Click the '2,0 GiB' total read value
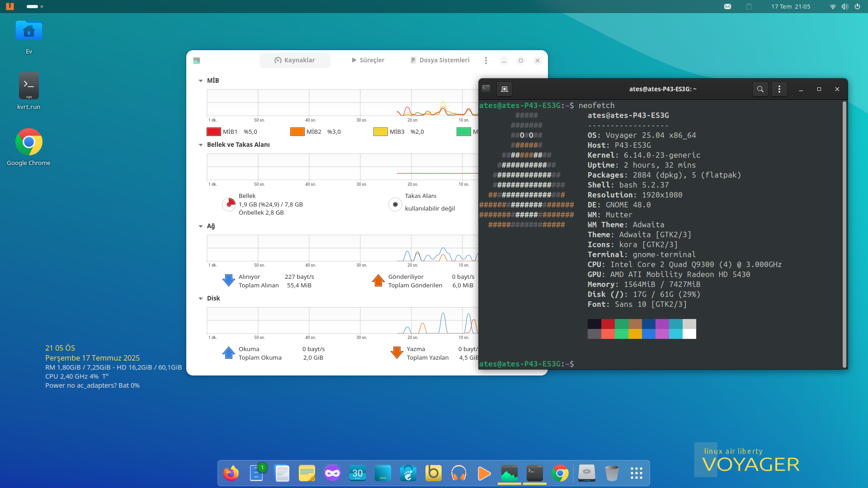The image size is (868, 488). 313,358
